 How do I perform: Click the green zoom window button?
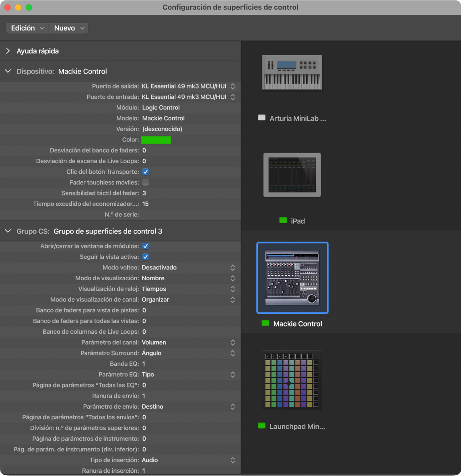[29, 7]
